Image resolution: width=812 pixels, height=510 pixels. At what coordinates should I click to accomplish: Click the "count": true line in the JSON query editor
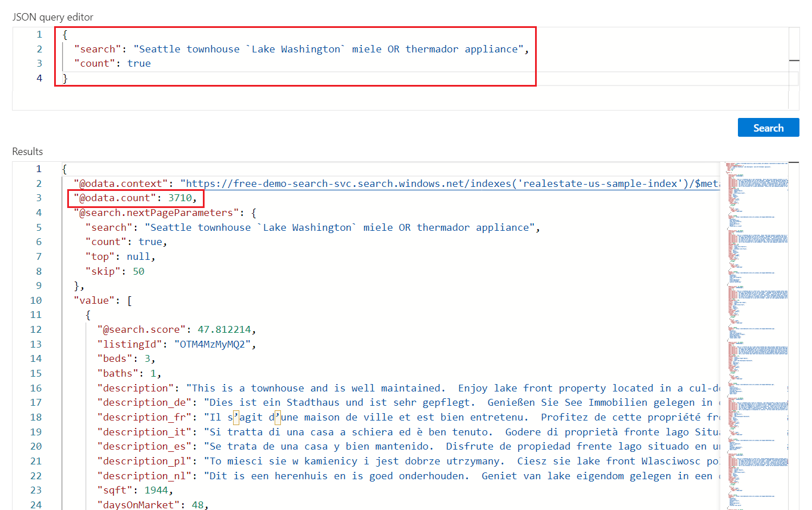112,63
